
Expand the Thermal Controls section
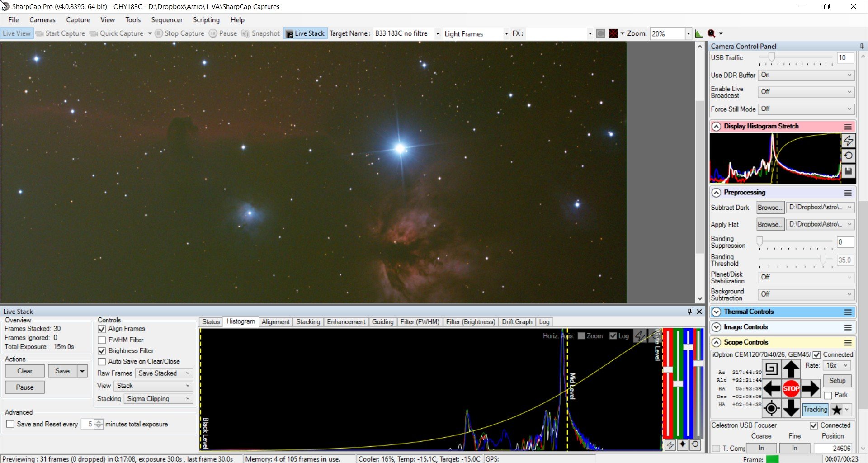716,312
